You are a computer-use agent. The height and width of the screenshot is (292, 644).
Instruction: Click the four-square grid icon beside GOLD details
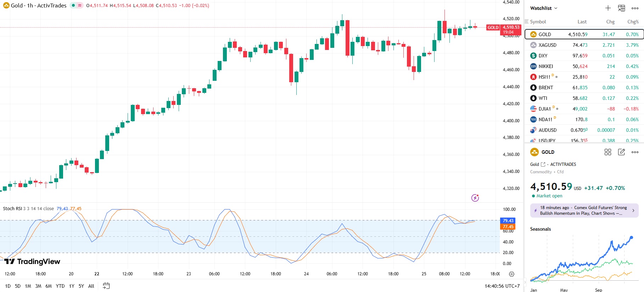pyautogui.click(x=608, y=152)
